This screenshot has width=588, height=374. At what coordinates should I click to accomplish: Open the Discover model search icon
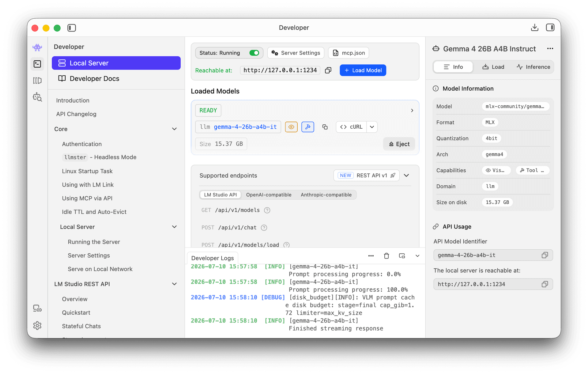pos(37,97)
